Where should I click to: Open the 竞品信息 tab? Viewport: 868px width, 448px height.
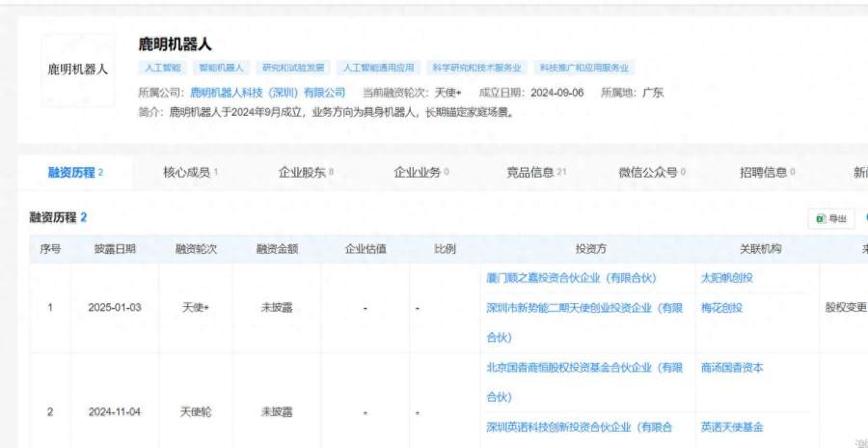pos(536,173)
